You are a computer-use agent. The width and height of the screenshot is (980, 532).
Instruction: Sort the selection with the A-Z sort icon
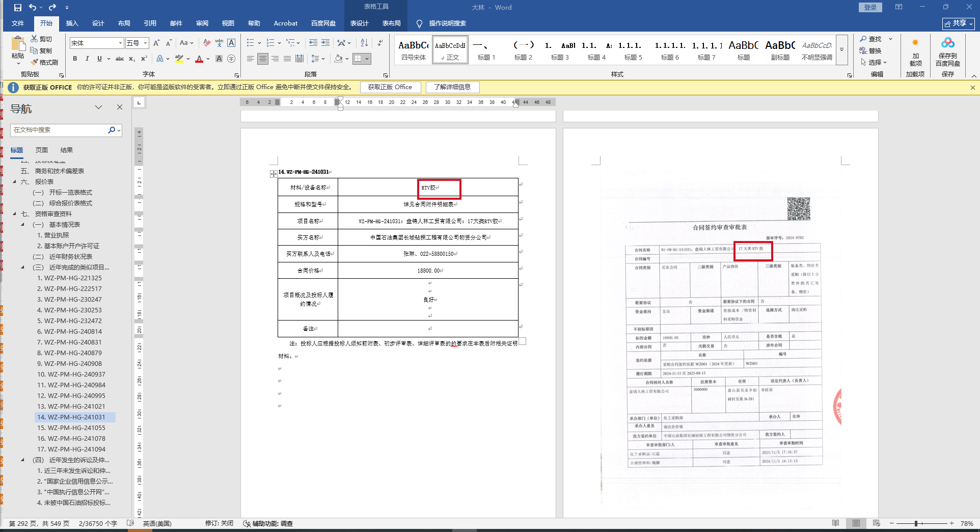tap(364, 43)
